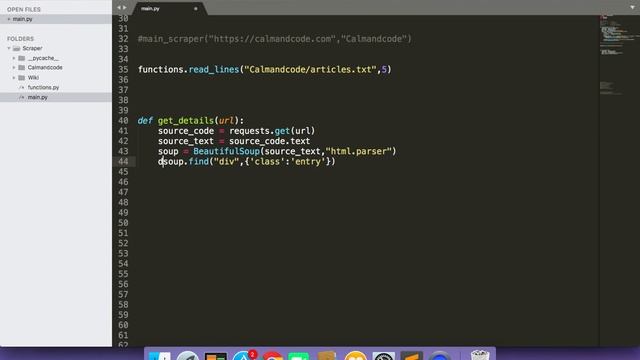Open the tab list dropdown arrow
The image size is (640, 360).
tap(632, 7)
